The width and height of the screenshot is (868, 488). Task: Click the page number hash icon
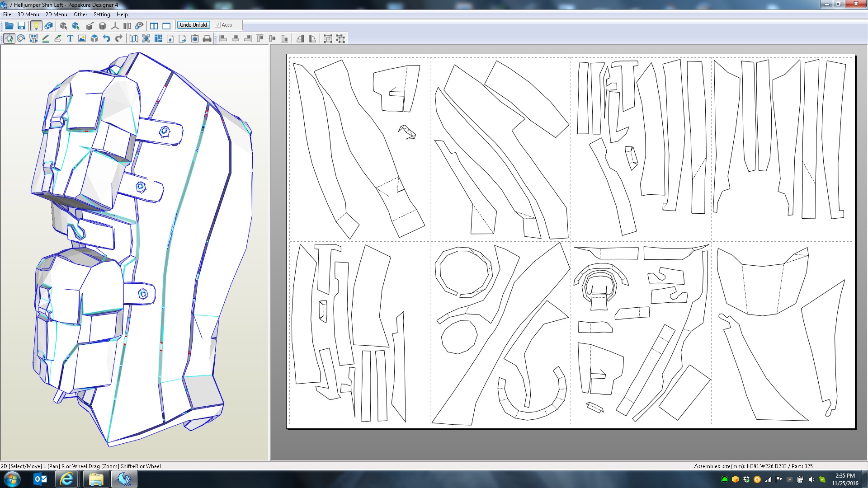click(170, 39)
